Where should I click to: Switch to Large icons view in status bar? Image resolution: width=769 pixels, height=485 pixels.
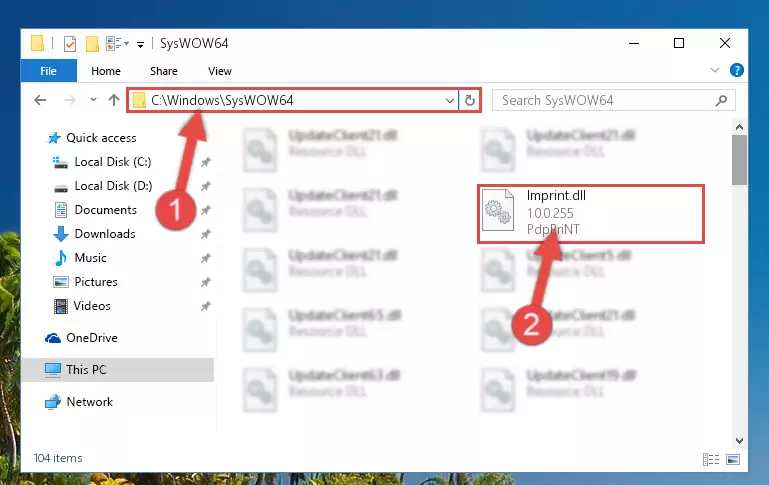[x=733, y=459]
